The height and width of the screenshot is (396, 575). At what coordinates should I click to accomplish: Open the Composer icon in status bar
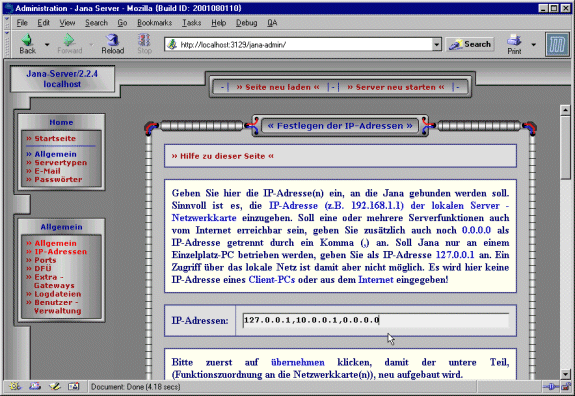(55, 386)
